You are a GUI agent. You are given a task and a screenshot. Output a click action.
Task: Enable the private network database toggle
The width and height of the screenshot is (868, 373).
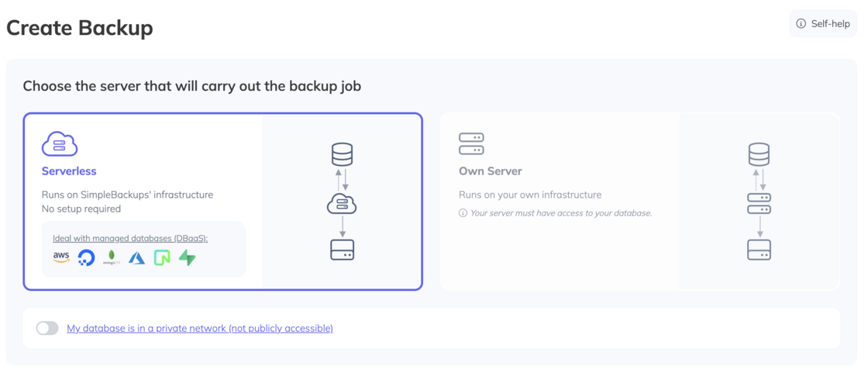[47, 329]
